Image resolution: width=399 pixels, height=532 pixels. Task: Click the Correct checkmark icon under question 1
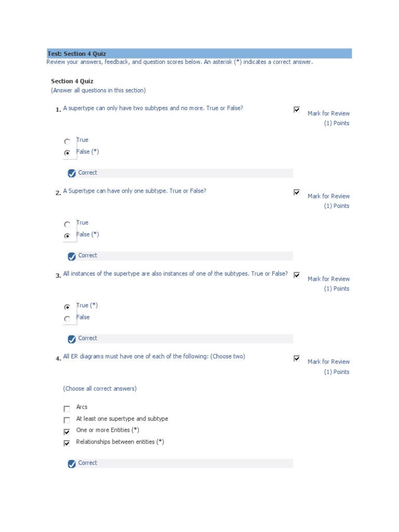click(x=72, y=174)
